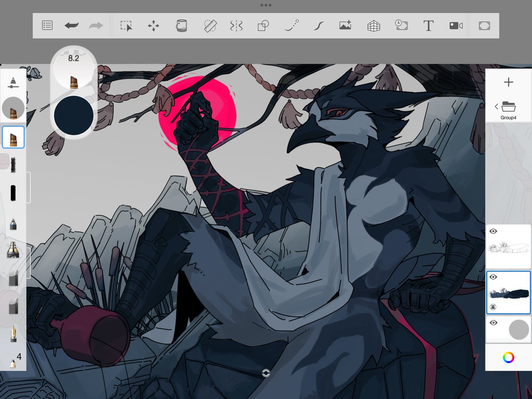Open the Ruler guides tool

210,26
